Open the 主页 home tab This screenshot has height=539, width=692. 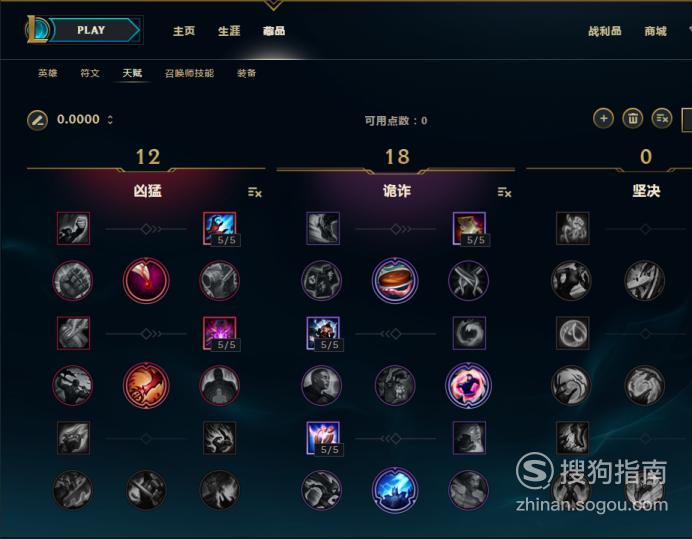coord(184,31)
